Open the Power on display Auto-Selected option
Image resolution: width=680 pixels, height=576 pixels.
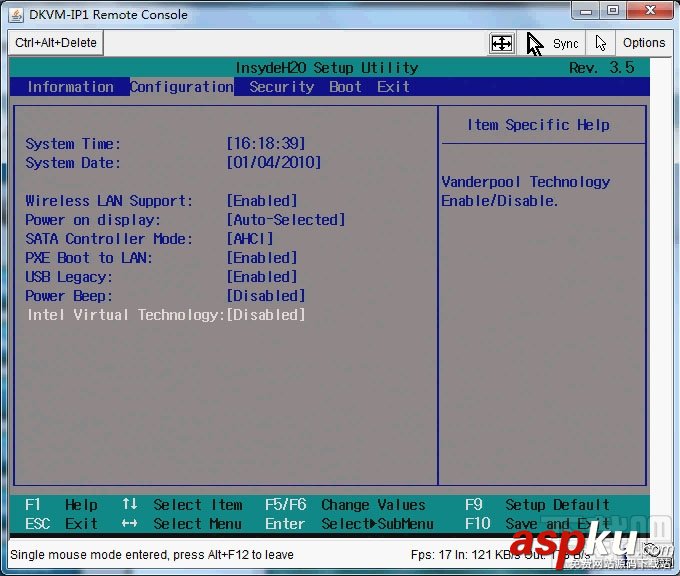[x=286, y=219]
